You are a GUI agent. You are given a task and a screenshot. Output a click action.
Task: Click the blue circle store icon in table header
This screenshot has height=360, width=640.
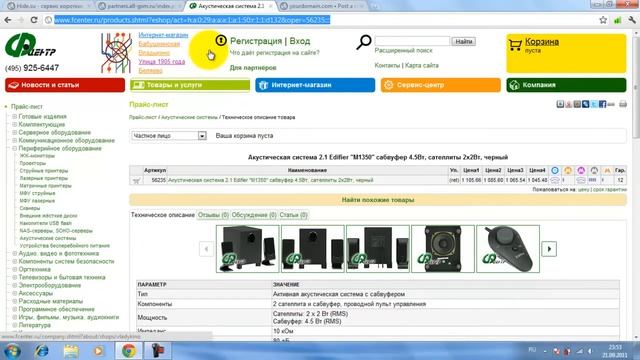(555, 170)
